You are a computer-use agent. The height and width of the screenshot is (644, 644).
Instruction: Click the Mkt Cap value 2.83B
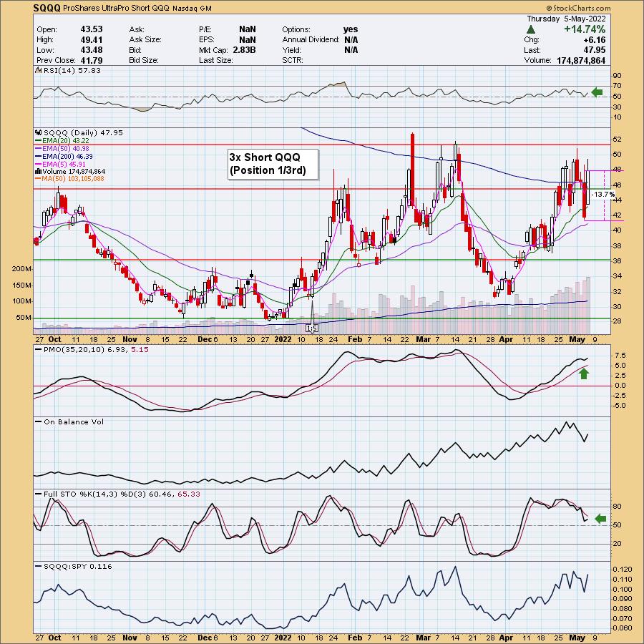[245, 50]
